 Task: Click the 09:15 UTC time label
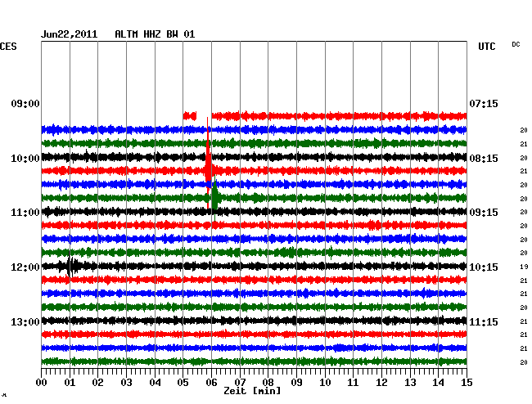tap(484, 213)
